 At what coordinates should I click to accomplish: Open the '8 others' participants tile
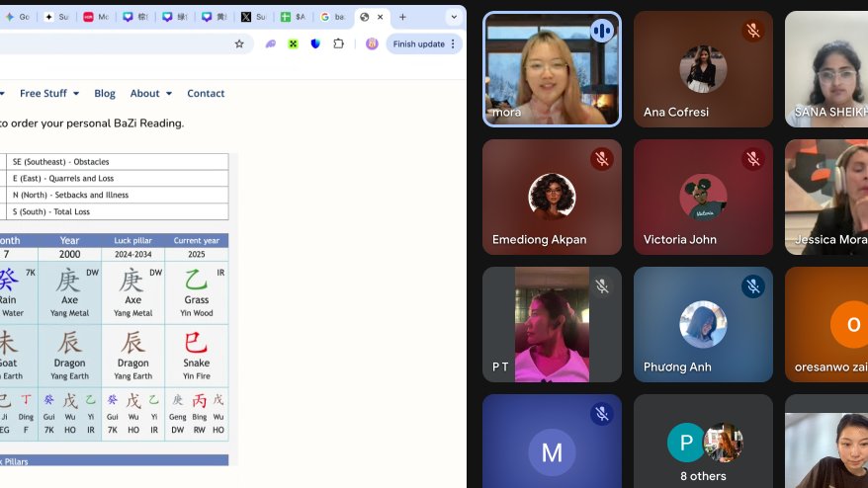(x=703, y=441)
